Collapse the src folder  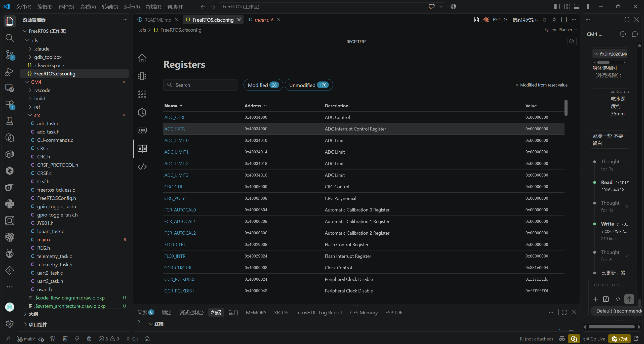pyautogui.click(x=30, y=115)
